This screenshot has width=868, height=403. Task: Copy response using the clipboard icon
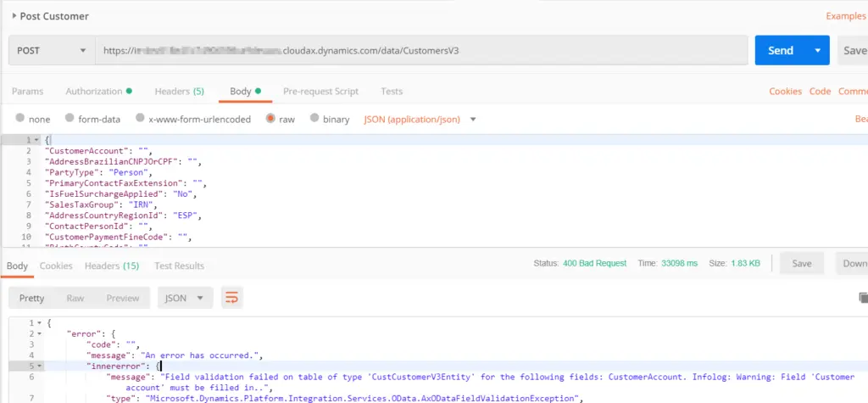[863, 298]
